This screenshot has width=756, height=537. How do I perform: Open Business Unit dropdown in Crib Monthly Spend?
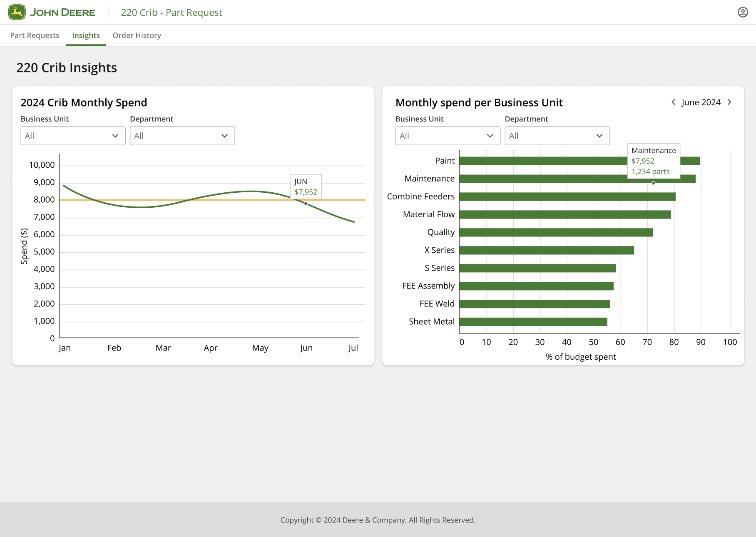tap(73, 136)
